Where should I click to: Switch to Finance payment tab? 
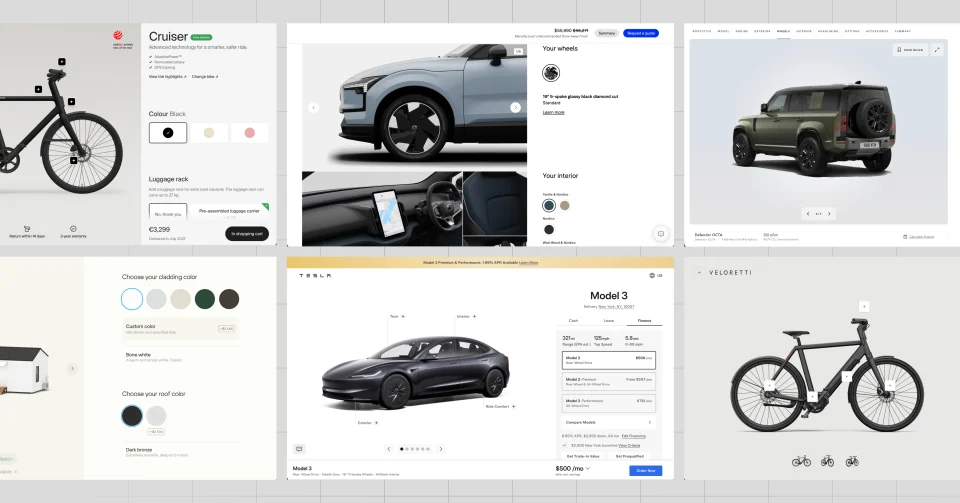click(x=644, y=321)
